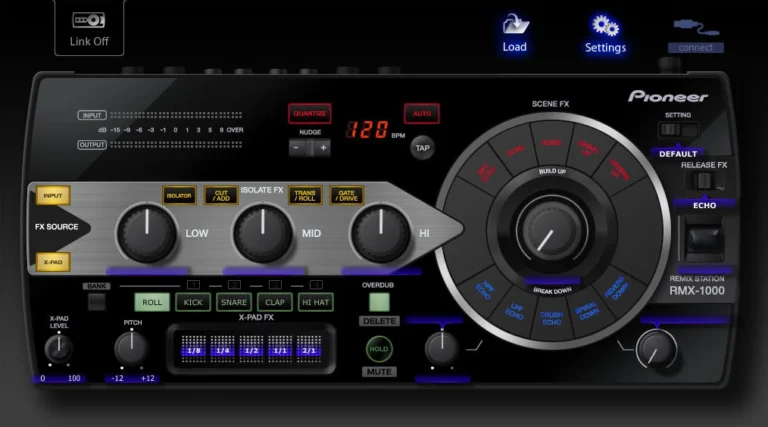Image resolution: width=768 pixels, height=427 pixels.
Task: Select the red ECHO build up segment
Action: (x=516, y=151)
